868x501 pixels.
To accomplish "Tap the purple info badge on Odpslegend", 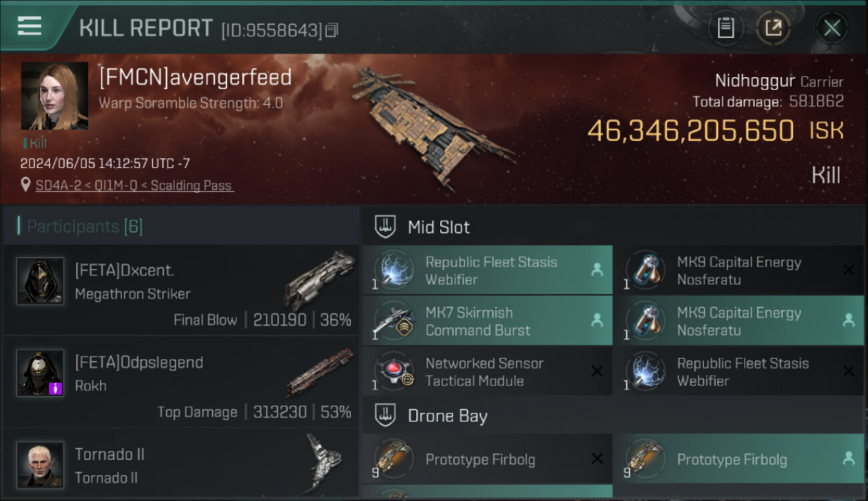I will 56,388.
